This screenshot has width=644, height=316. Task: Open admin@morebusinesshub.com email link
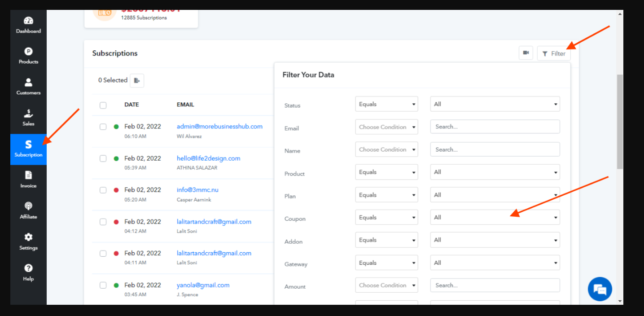click(219, 127)
